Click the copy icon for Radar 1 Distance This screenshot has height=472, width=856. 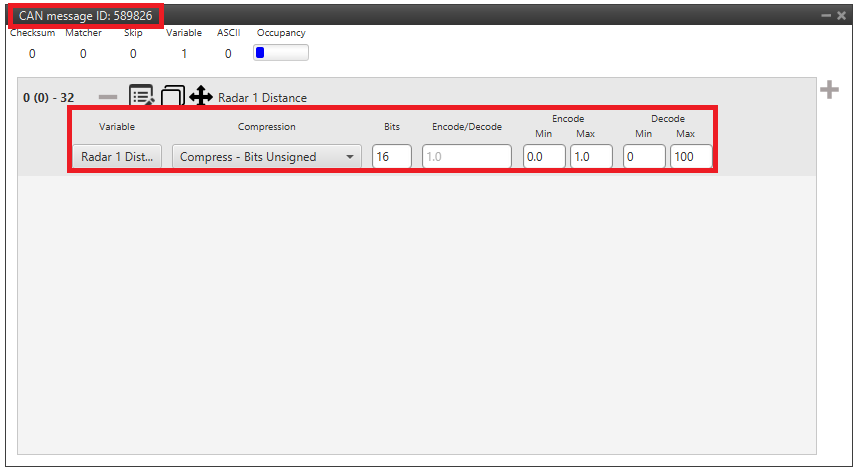(x=172, y=97)
